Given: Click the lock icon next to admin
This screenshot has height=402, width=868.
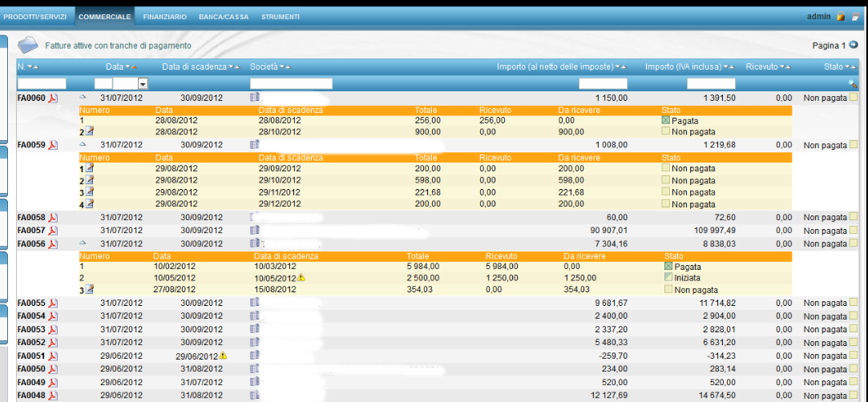Looking at the screenshot, I should [x=841, y=16].
